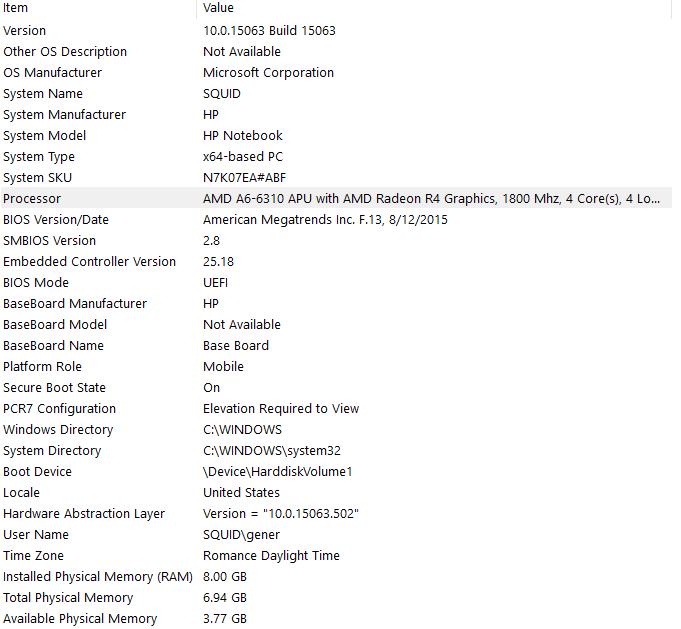Viewport: 681px width, 629px height.
Task: Select the Platform Role row label
Action: coord(43,367)
